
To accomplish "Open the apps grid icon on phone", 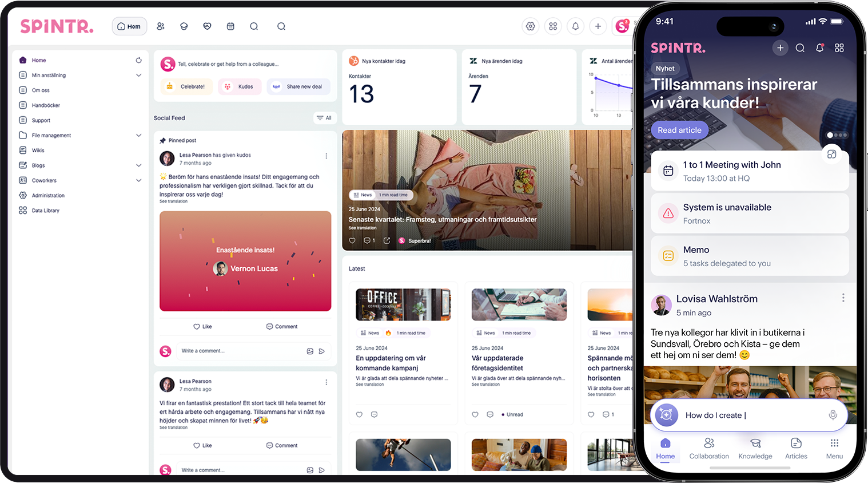I will (x=839, y=48).
